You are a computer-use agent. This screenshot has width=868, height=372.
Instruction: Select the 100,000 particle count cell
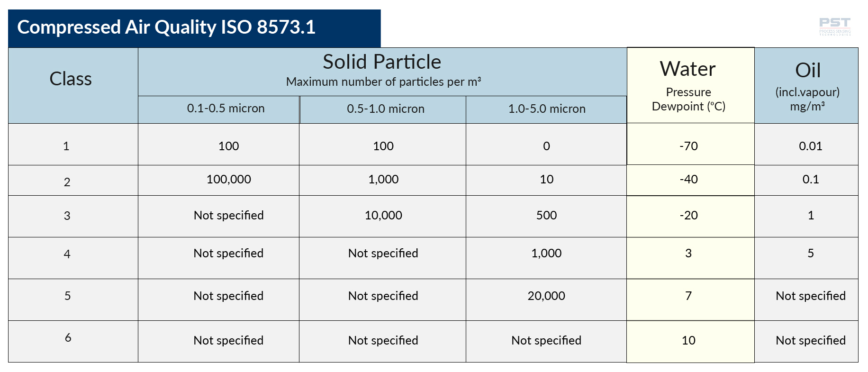point(228,180)
